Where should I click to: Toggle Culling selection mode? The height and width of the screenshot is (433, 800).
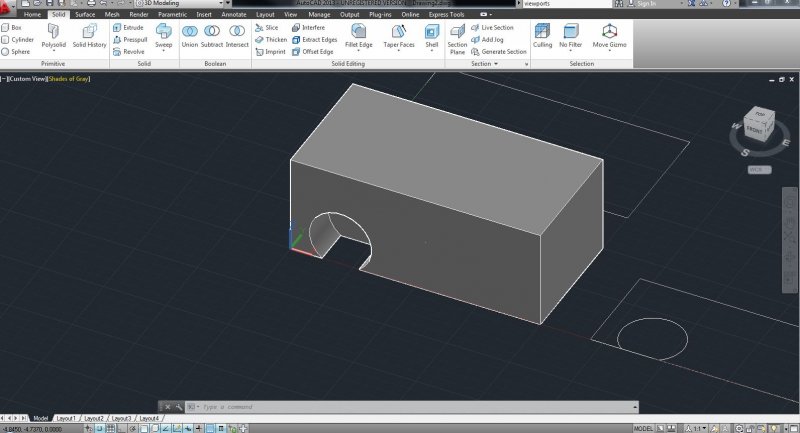[542, 36]
